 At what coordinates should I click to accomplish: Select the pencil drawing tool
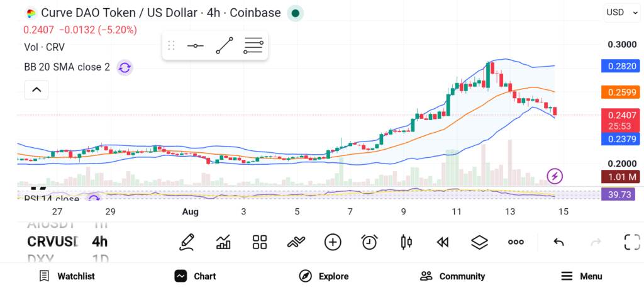tap(186, 242)
